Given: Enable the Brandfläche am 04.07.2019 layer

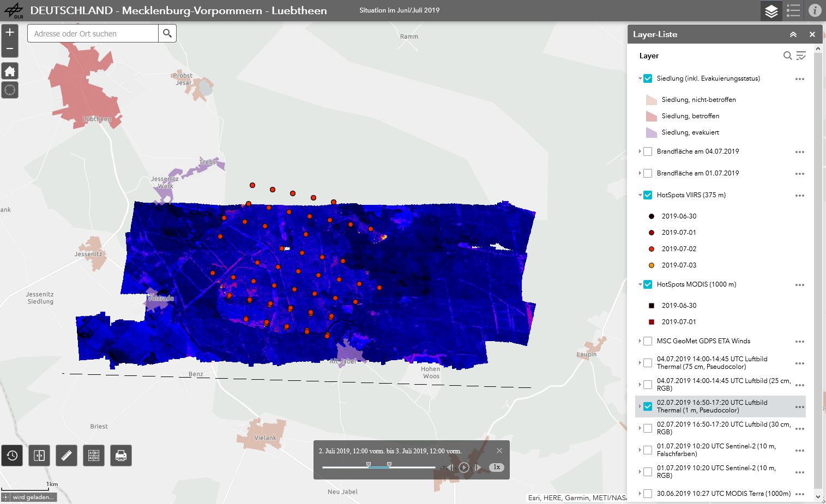Looking at the screenshot, I should [x=648, y=151].
